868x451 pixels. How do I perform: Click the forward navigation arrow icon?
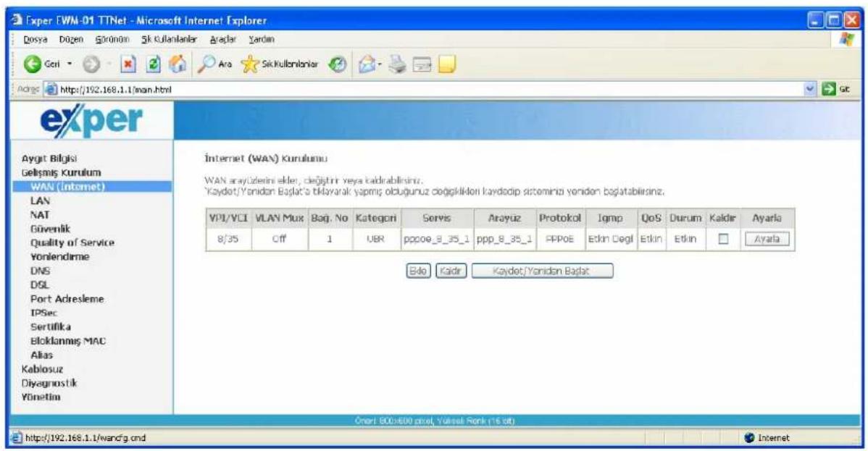coord(91,64)
